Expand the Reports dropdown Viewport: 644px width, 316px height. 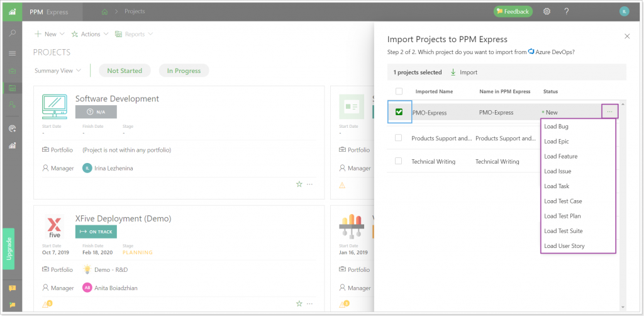click(134, 34)
